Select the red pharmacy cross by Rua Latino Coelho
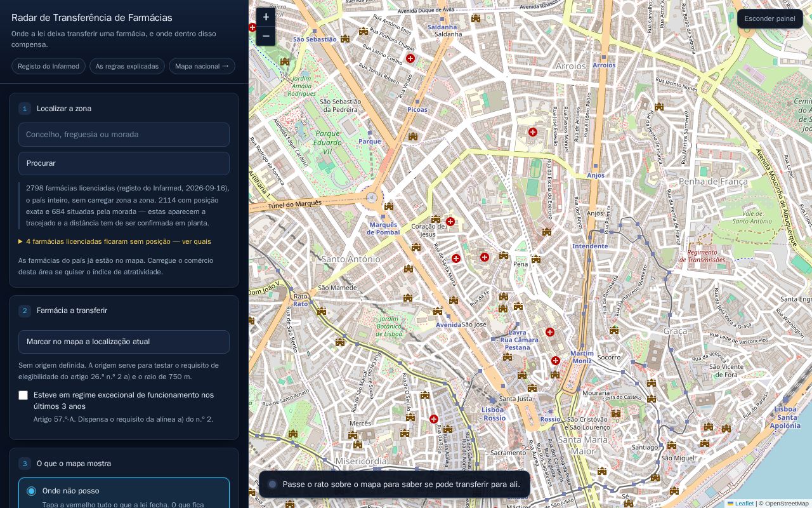 pos(410,58)
